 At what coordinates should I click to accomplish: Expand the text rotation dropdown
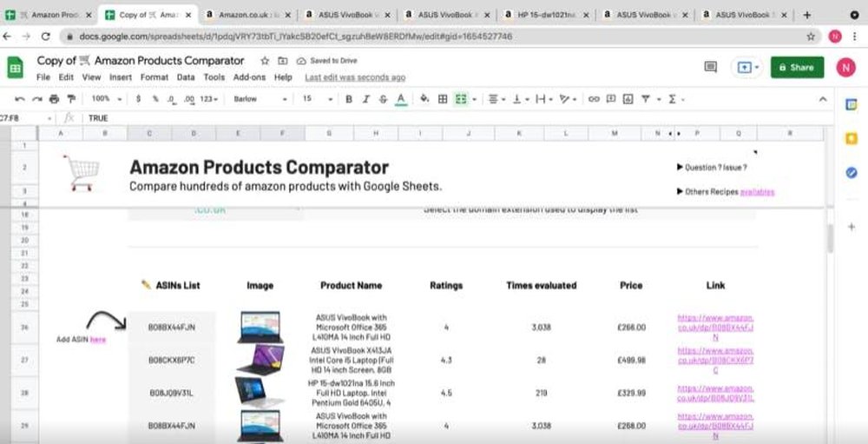568,99
